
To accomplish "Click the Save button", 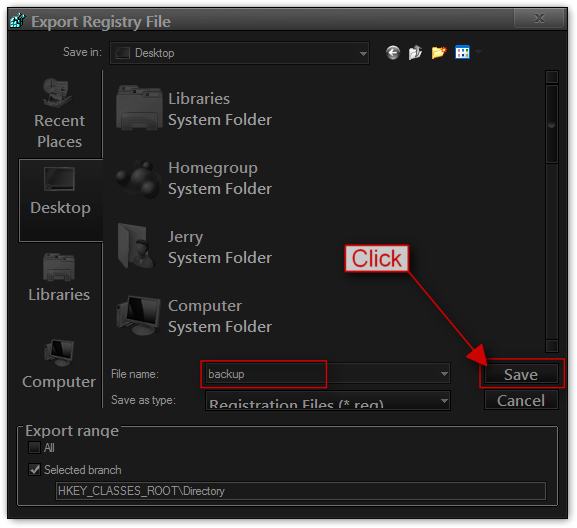I will tap(521, 374).
